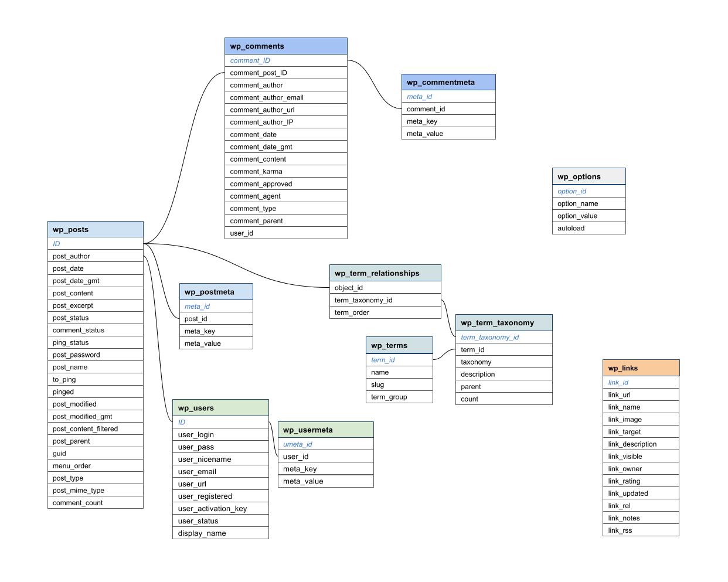Click the post_date_gmt row
The height and width of the screenshot is (582, 728).
(96, 281)
